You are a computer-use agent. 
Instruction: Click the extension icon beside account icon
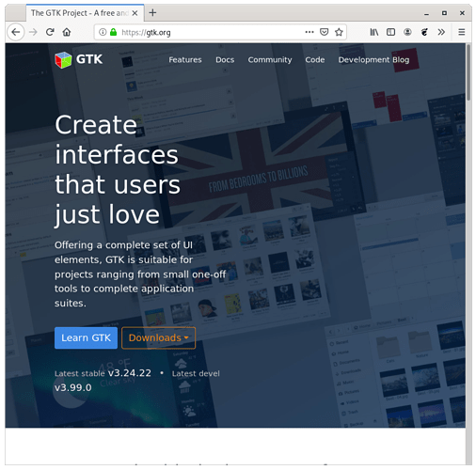(x=424, y=32)
